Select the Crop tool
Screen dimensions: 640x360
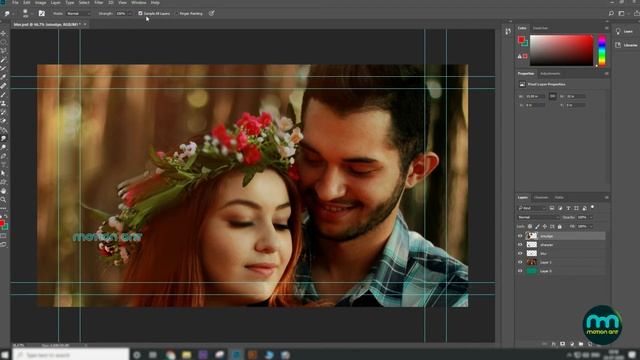(4, 67)
